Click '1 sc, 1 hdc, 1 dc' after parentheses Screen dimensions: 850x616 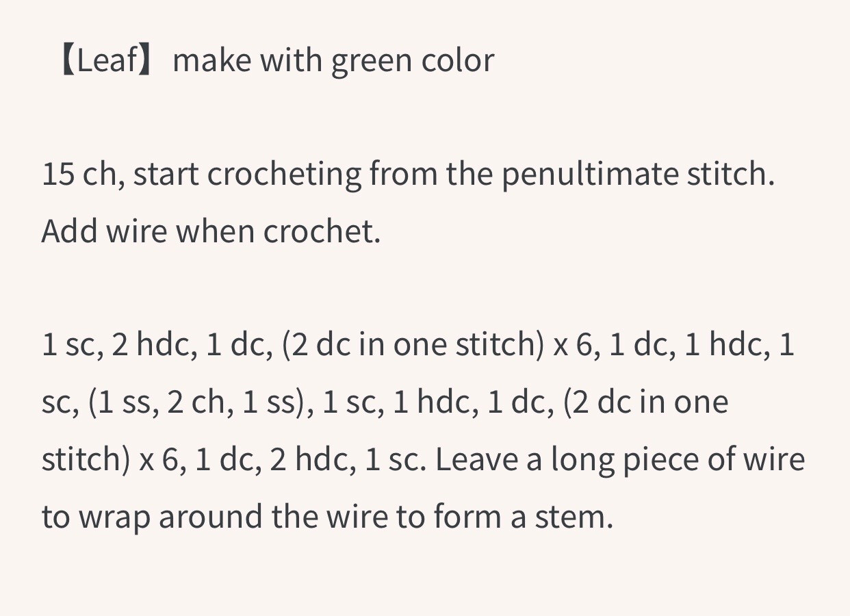pyautogui.click(x=437, y=402)
